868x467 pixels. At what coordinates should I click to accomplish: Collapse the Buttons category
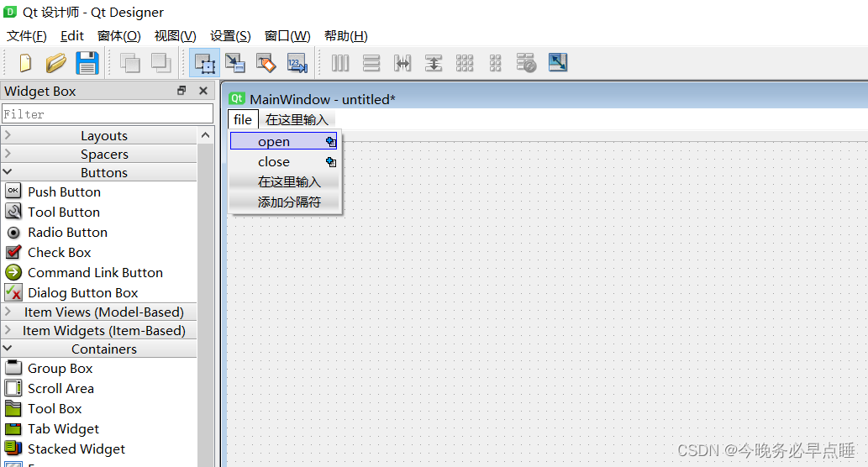(x=100, y=172)
